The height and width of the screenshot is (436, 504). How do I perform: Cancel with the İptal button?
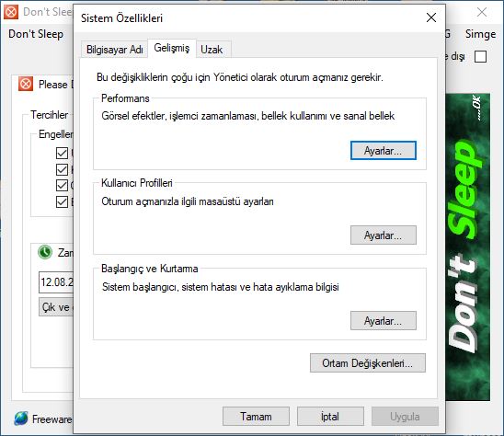pos(330,417)
